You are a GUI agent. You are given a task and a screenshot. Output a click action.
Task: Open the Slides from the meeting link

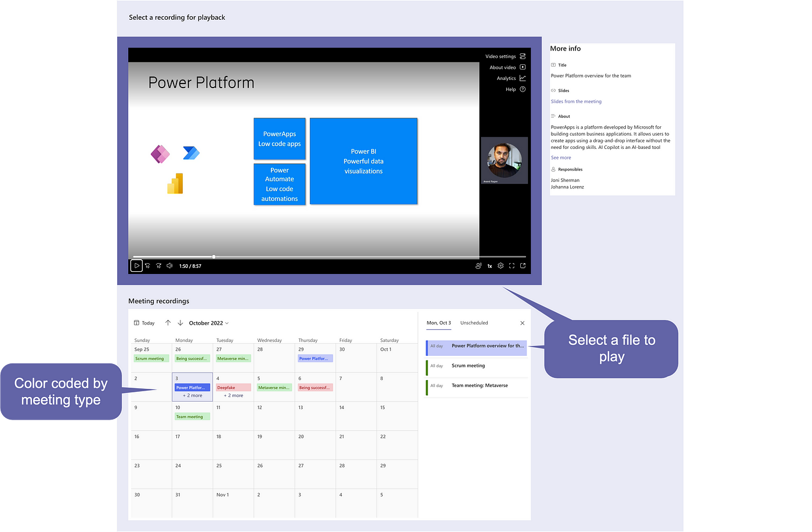click(x=576, y=101)
